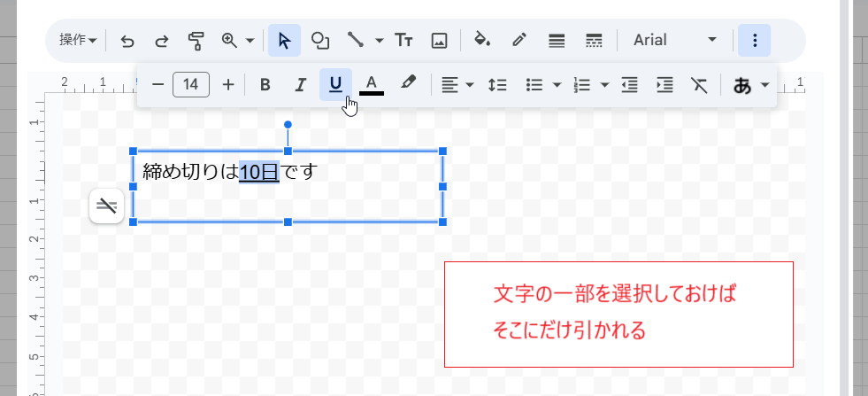Toggle italic formatting

300,85
